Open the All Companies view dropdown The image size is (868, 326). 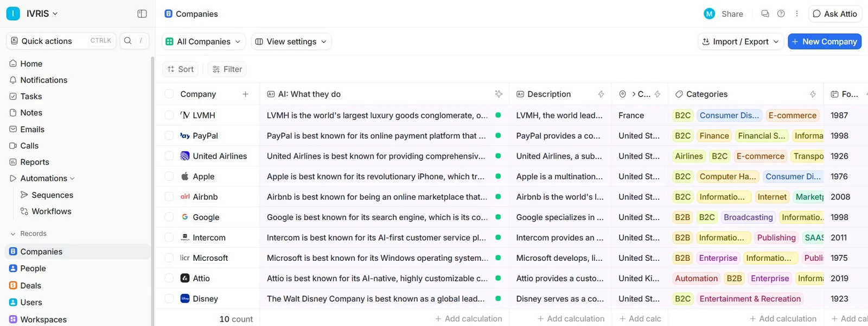203,41
